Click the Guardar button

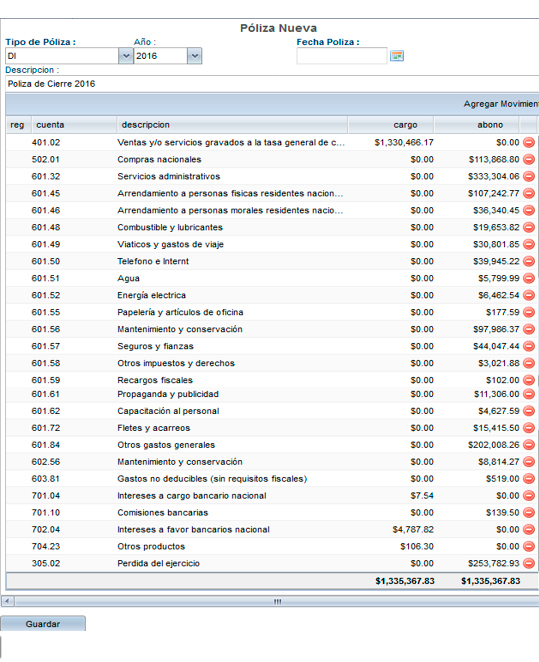pyautogui.click(x=43, y=624)
